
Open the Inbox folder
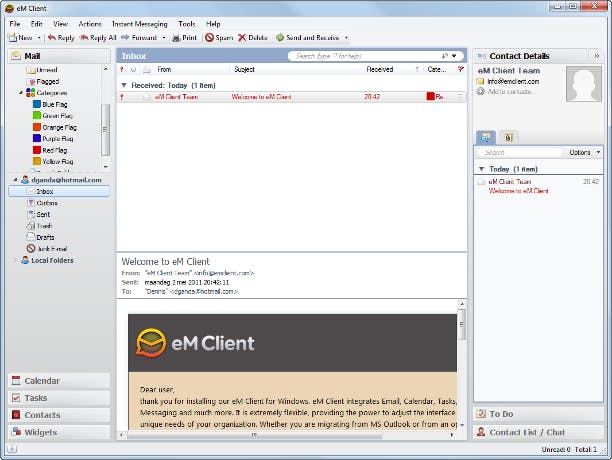[59, 191]
